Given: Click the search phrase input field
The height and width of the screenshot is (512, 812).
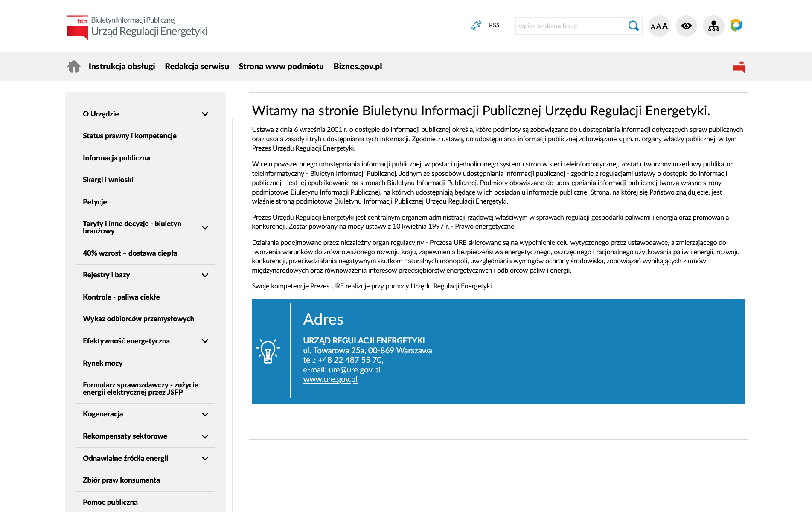Looking at the screenshot, I should [570, 26].
